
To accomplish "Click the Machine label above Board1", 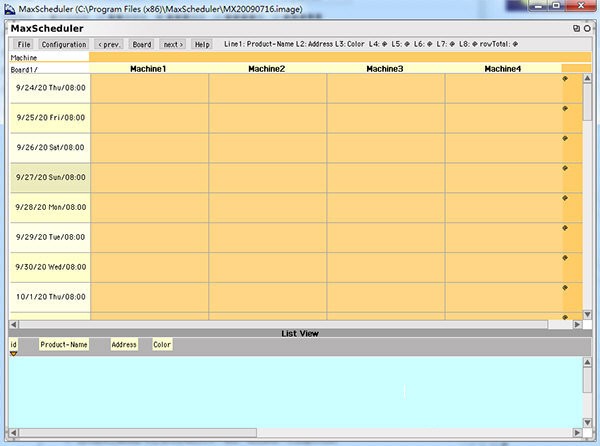I will pyautogui.click(x=24, y=58).
